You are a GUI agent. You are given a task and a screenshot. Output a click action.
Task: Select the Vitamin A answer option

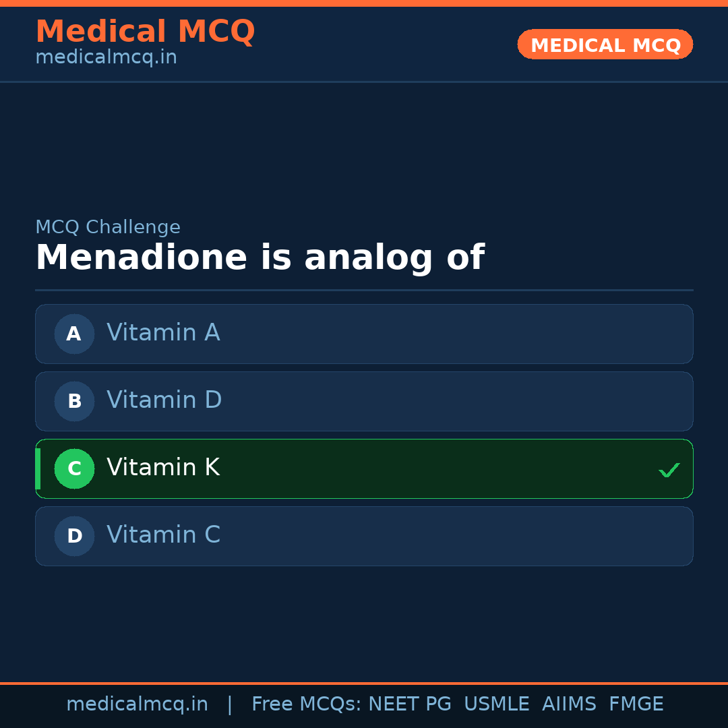364,334
